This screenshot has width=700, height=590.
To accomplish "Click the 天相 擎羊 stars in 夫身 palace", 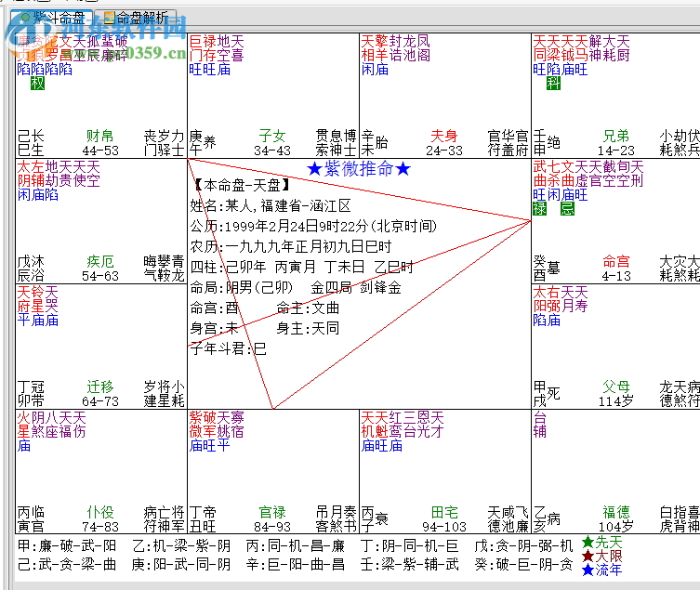I will (375, 48).
